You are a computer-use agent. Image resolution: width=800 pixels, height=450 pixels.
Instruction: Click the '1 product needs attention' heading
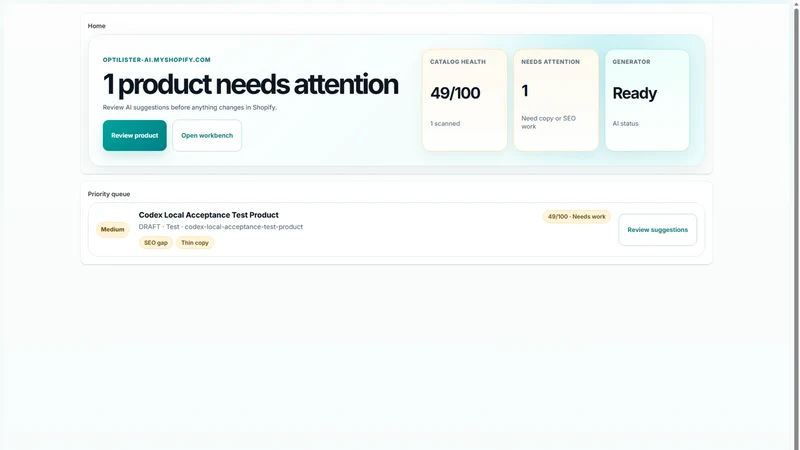pyautogui.click(x=251, y=84)
